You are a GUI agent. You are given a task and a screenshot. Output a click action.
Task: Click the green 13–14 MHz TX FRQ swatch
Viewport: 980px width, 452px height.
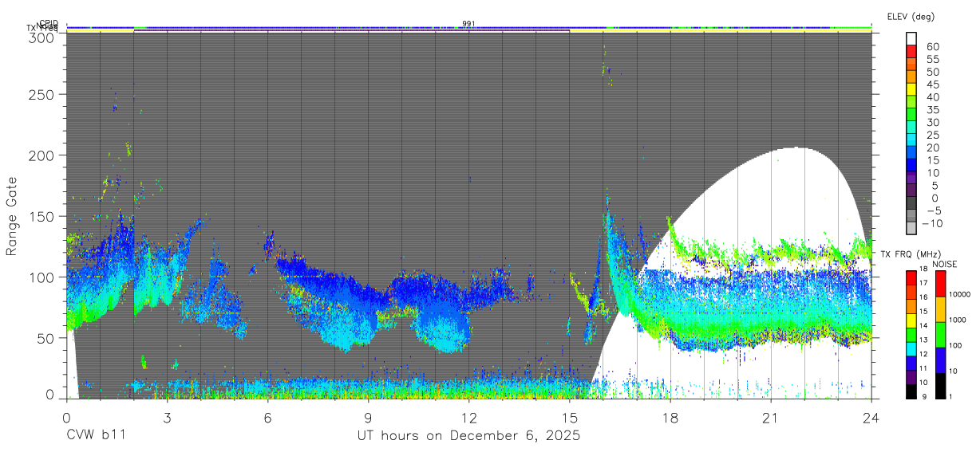coord(912,333)
